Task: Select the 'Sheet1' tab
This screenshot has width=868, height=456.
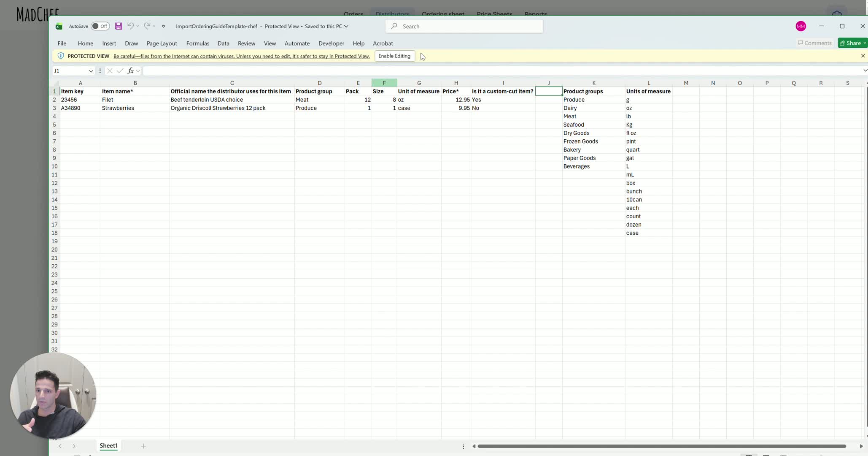Action: click(108, 446)
